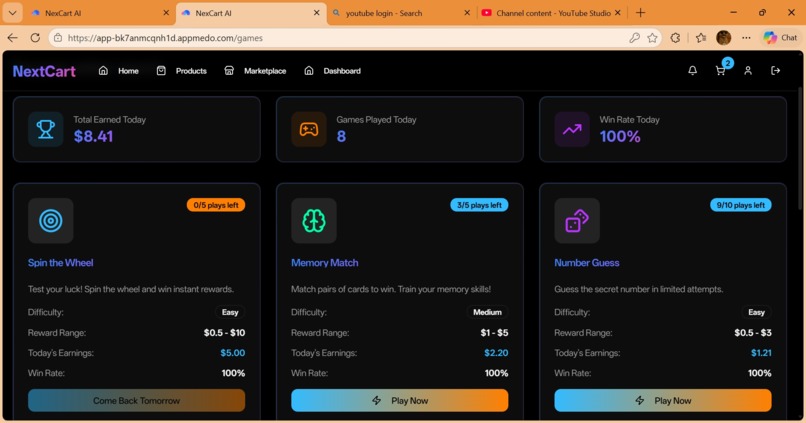Click the Marketplace store icon in navbar

(x=229, y=71)
